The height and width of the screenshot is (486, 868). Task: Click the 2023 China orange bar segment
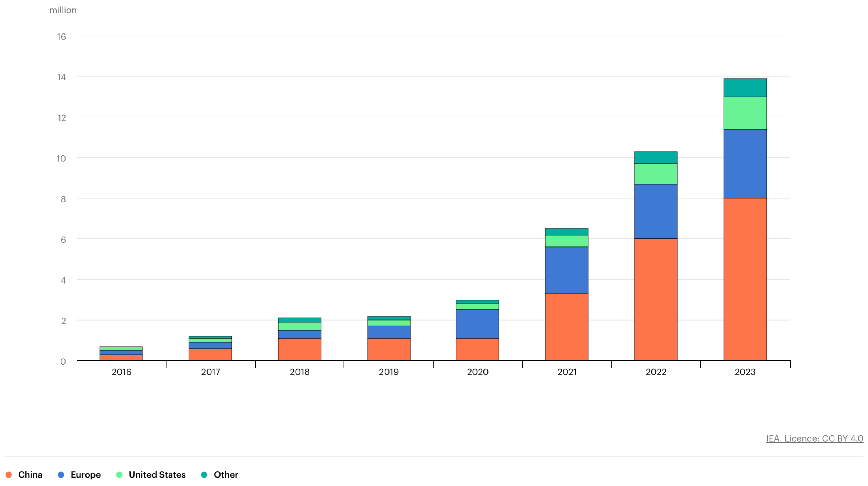[x=745, y=279]
